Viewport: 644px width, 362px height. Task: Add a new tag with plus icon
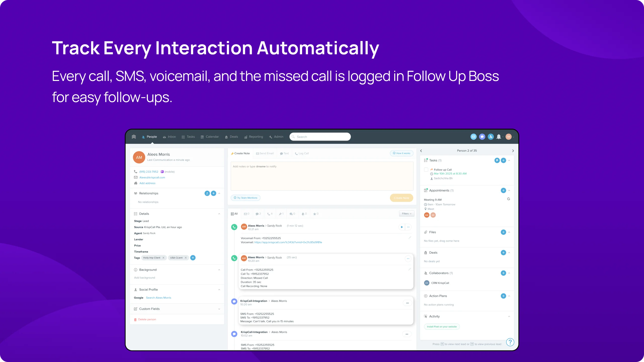[193, 258]
